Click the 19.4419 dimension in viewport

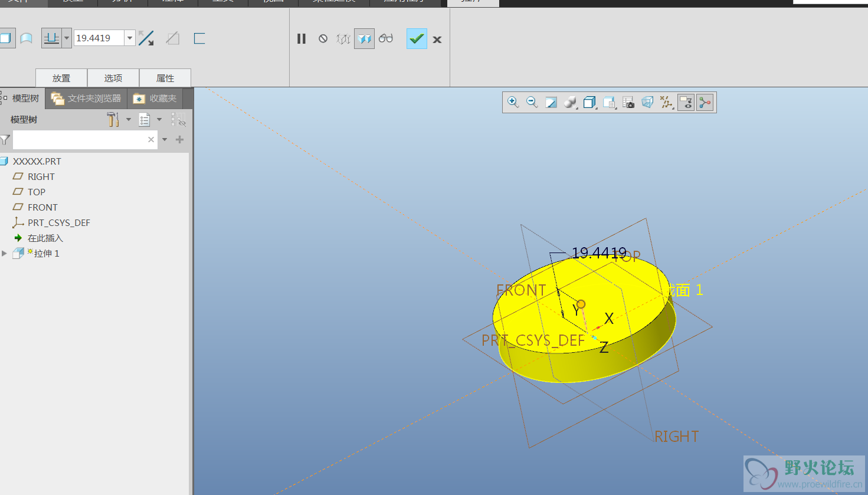click(599, 253)
